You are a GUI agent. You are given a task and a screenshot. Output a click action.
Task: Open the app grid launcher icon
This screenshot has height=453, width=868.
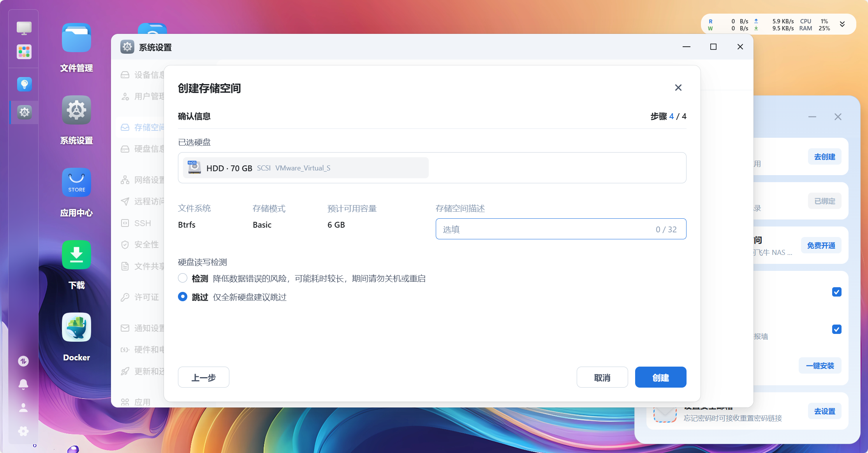click(24, 52)
